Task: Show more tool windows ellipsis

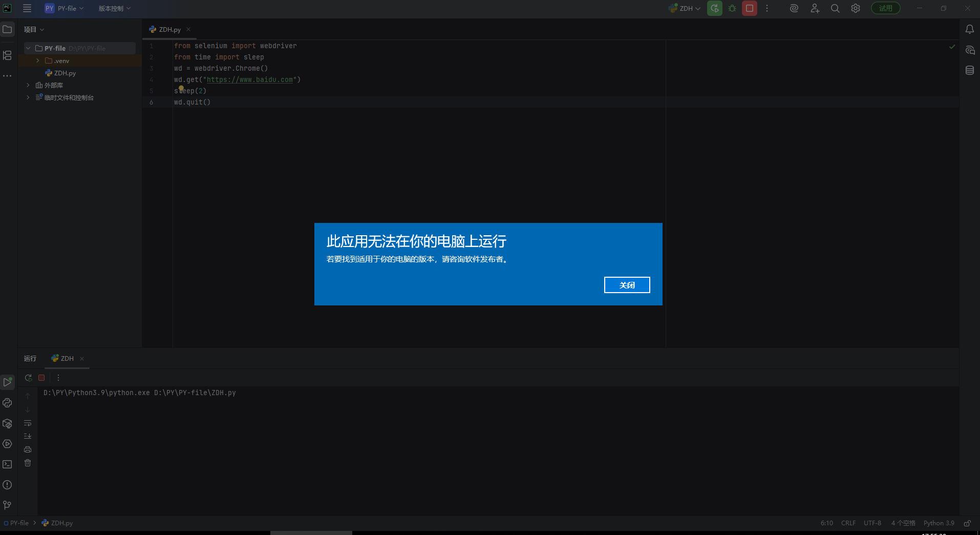Action: [7, 76]
